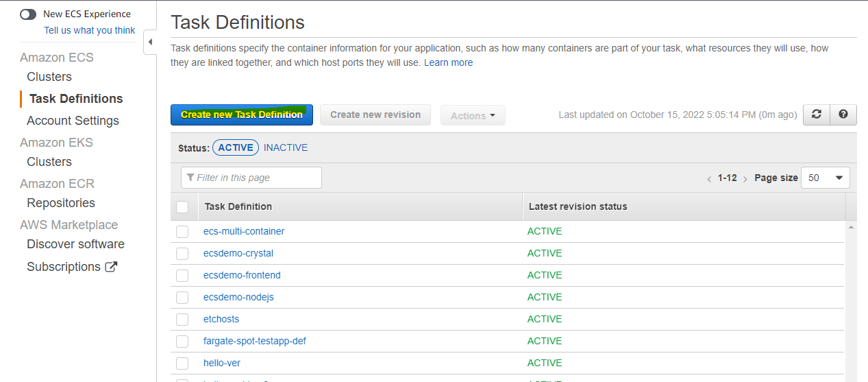
Task: Click the 1-12 pagination range text
Action: 728,178
